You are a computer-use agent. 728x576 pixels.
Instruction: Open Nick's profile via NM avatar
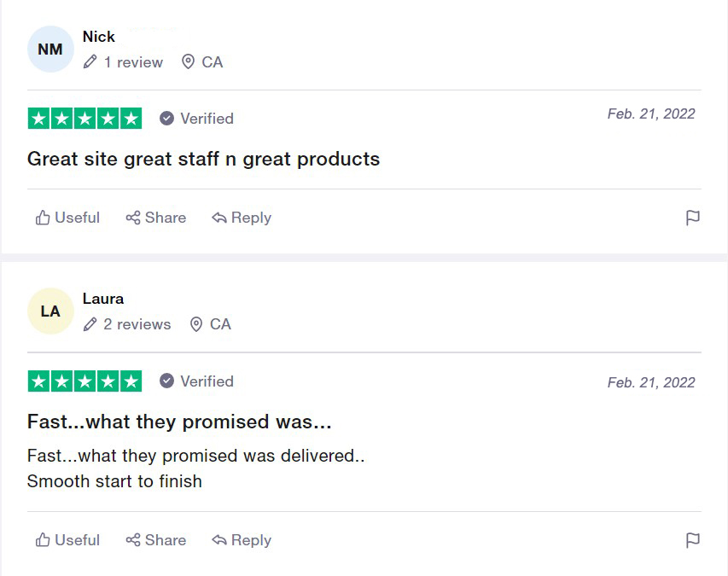[50, 49]
